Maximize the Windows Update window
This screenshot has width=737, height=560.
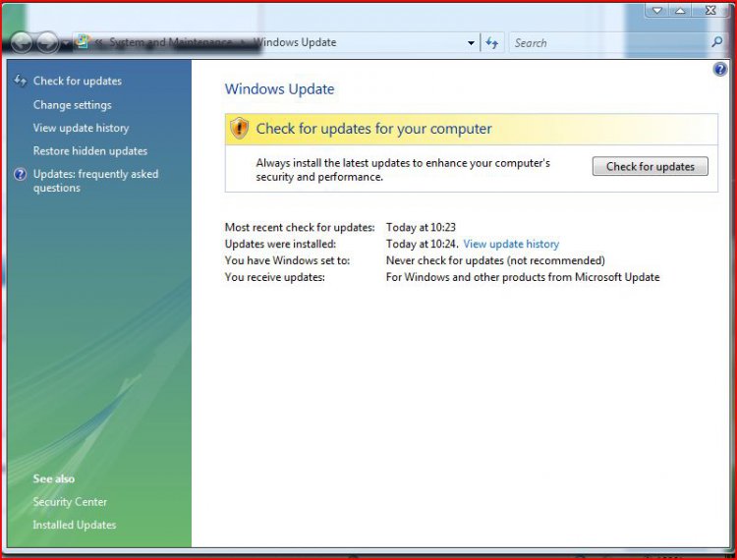click(x=680, y=10)
